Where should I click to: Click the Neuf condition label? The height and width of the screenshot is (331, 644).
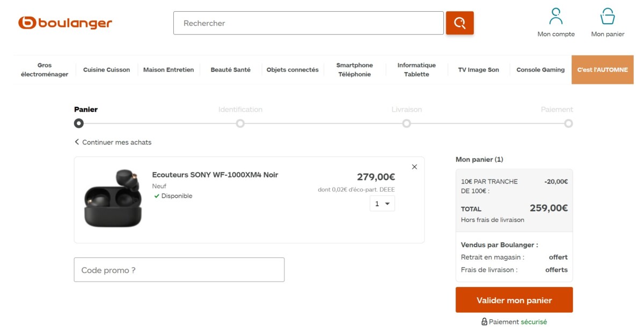[159, 186]
